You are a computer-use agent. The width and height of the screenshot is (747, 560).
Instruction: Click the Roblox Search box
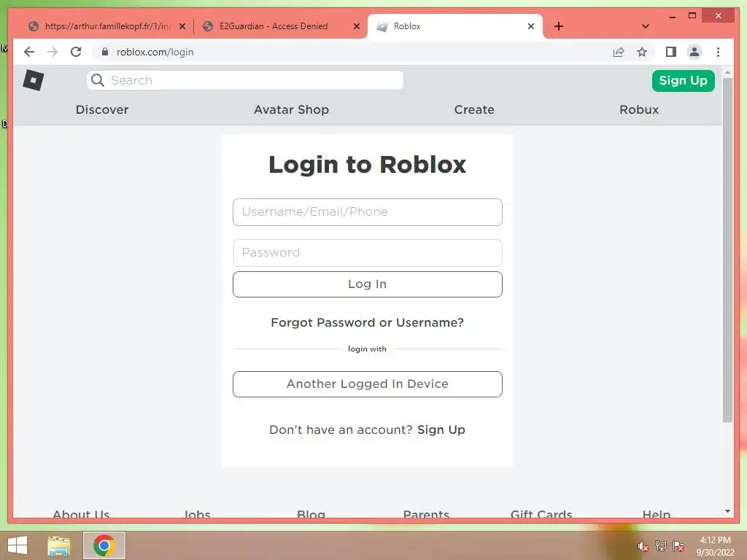tap(245, 80)
